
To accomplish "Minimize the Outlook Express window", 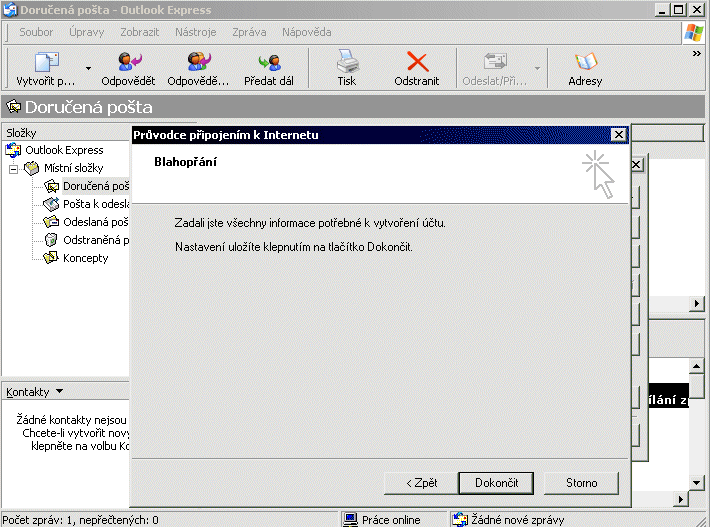I will 663,10.
